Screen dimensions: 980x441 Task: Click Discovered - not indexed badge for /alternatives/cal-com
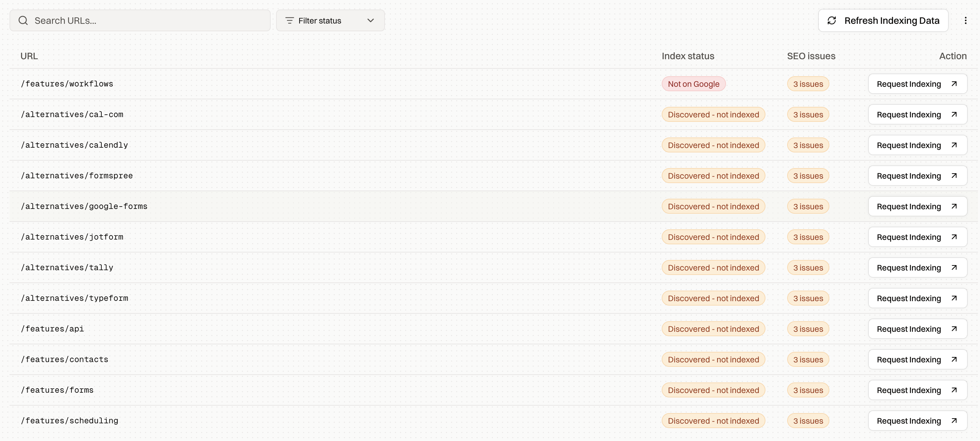coord(713,115)
